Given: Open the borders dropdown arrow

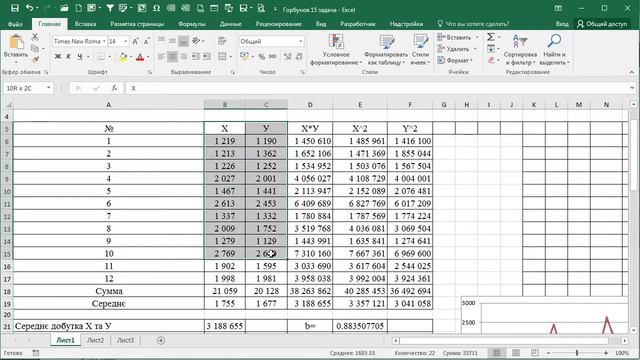Looking at the screenshot, I should [109, 56].
